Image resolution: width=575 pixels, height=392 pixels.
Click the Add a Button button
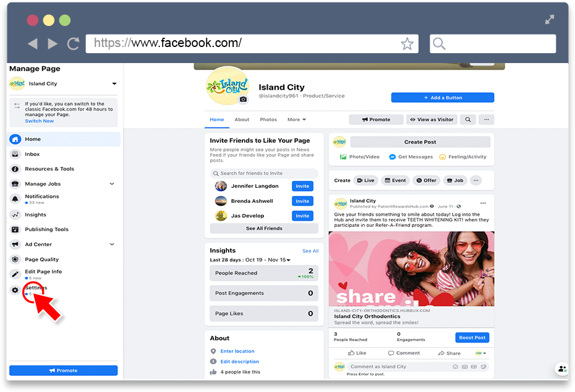443,98
